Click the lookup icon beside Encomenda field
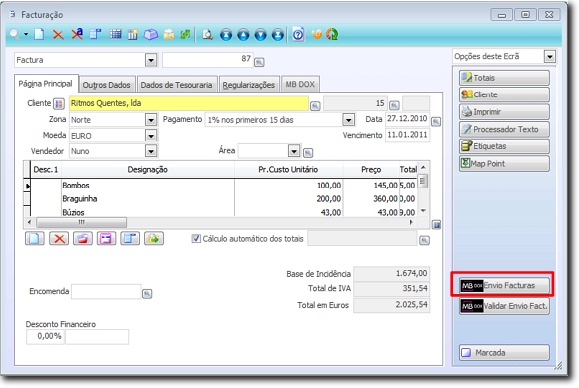The width and height of the screenshot is (579, 388). click(147, 294)
